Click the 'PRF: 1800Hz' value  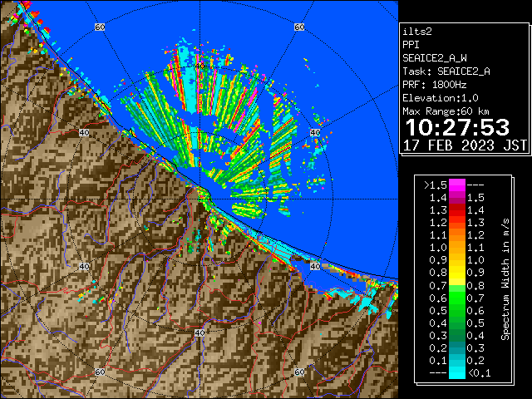click(x=435, y=85)
